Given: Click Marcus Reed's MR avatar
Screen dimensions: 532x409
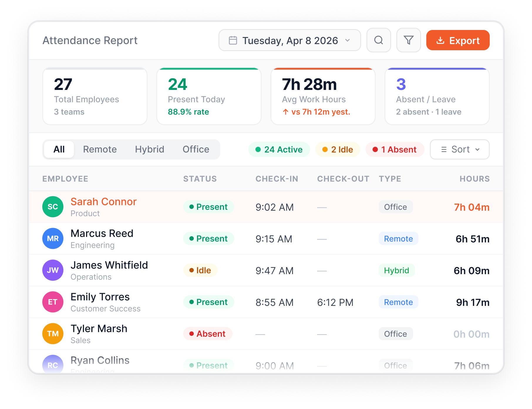Looking at the screenshot, I should (53, 239).
